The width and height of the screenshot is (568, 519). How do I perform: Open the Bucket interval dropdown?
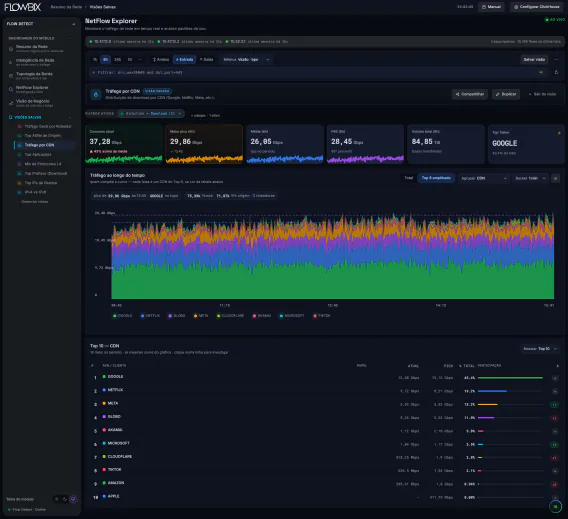(530, 178)
